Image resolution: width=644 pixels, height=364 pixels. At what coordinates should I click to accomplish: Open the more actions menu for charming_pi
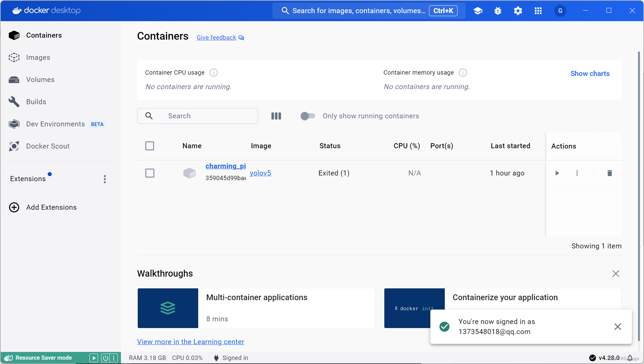click(577, 173)
